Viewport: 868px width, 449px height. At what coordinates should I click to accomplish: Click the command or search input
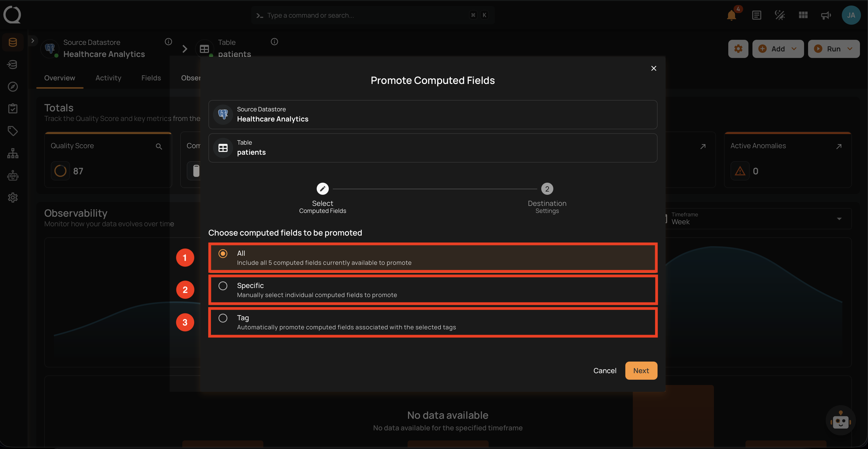pos(373,15)
